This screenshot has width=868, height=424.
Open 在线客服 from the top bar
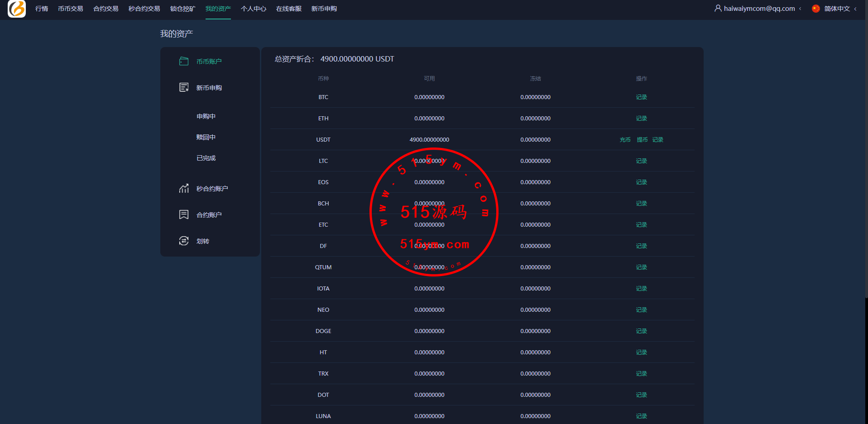(288, 9)
